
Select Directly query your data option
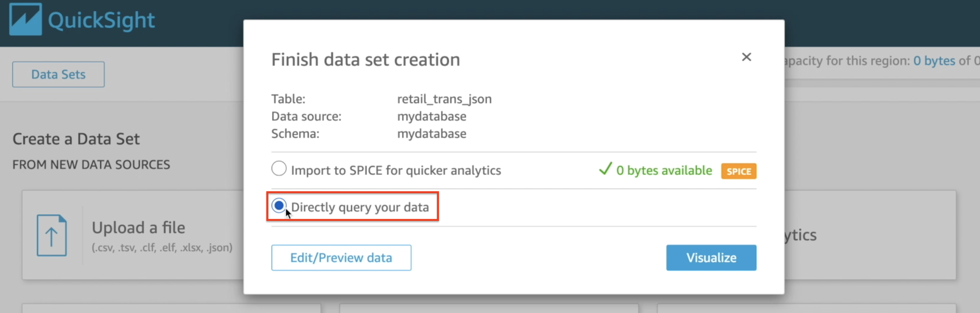click(x=279, y=206)
